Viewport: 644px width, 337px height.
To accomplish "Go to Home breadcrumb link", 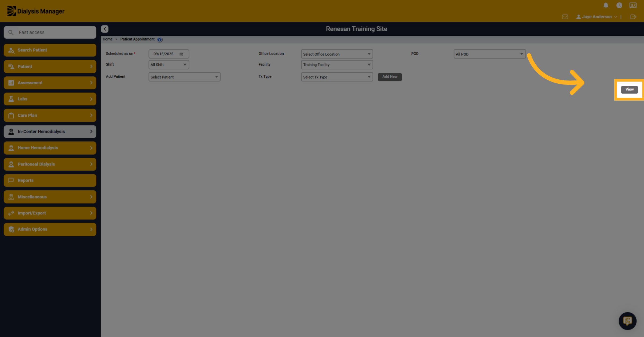I will 108,39.
